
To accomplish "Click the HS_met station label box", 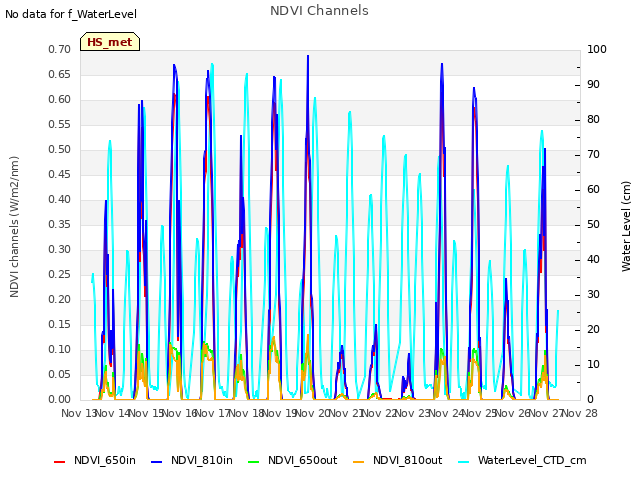I will (x=110, y=42).
